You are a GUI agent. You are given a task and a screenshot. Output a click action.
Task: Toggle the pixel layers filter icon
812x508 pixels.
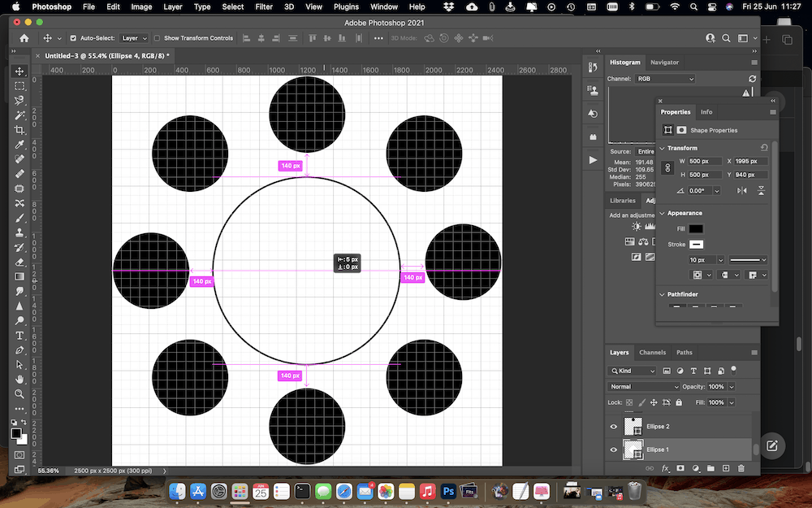click(667, 371)
